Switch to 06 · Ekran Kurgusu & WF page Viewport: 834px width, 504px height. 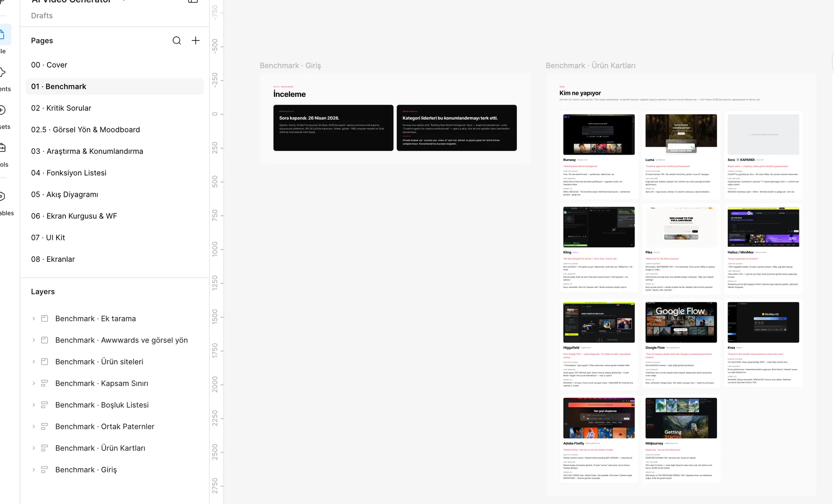(x=115, y=216)
